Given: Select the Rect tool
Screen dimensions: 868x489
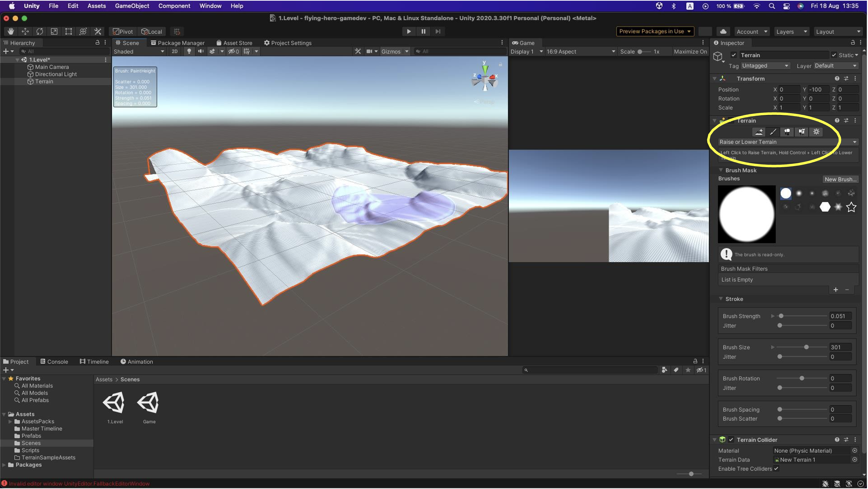Looking at the screenshot, I should pos(68,32).
